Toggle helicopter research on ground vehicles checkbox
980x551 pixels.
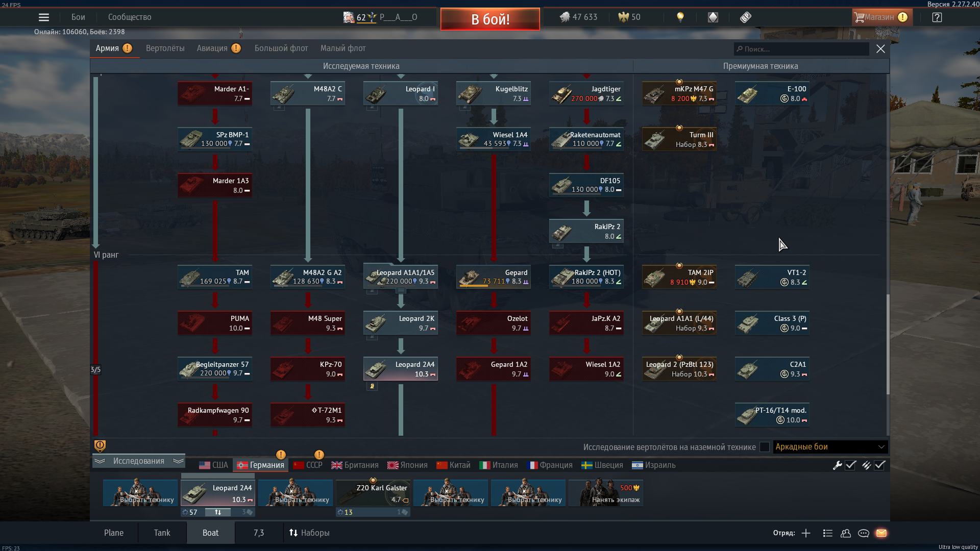tap(764, 447)
